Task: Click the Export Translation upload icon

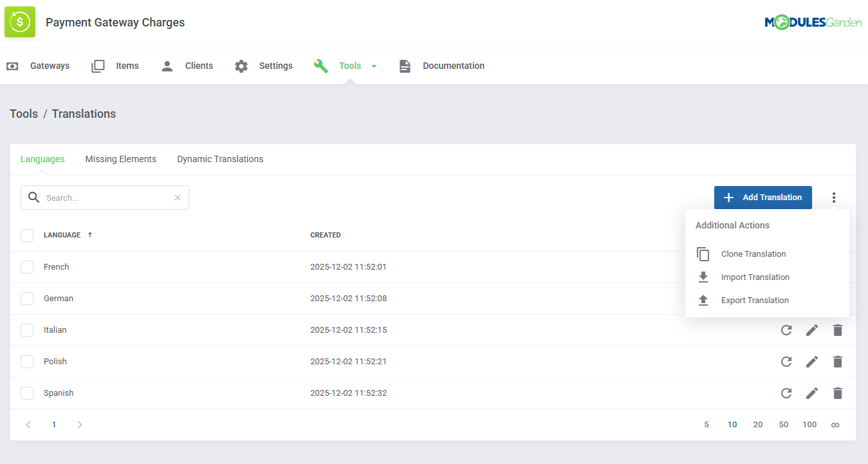Action: pos(703,300)
